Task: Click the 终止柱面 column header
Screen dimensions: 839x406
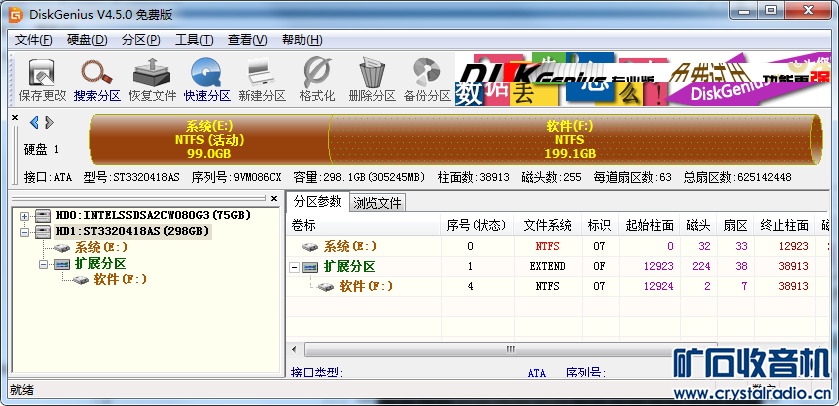Action: 784,226
